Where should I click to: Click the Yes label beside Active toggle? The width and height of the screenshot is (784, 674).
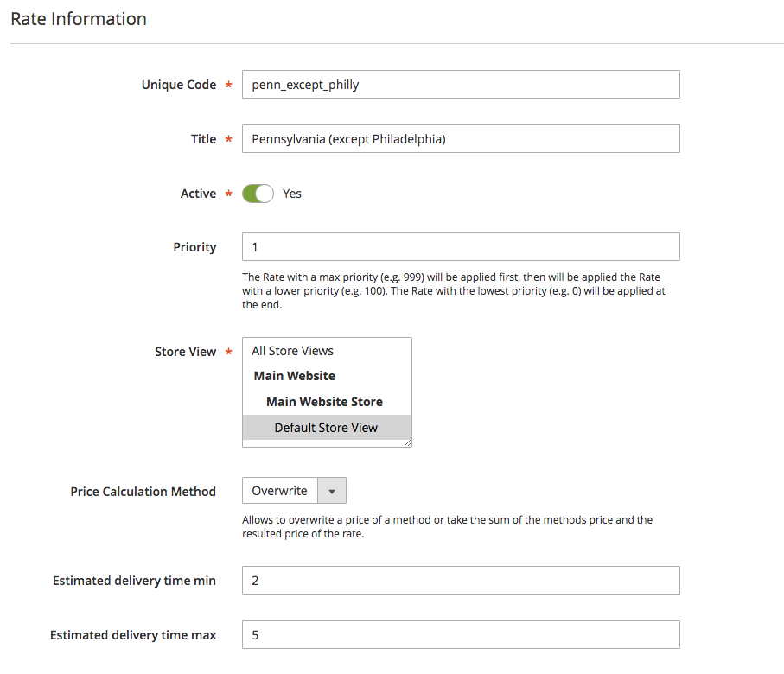pyautogui.click(x=292, y=194)
